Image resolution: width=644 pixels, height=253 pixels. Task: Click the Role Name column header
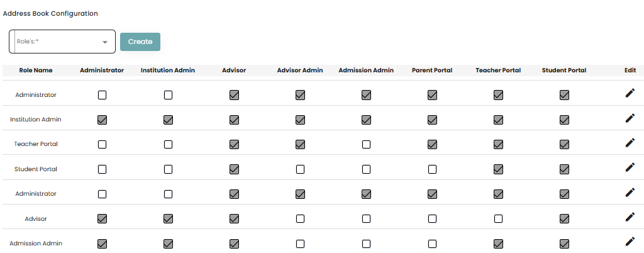coord(36,70)
